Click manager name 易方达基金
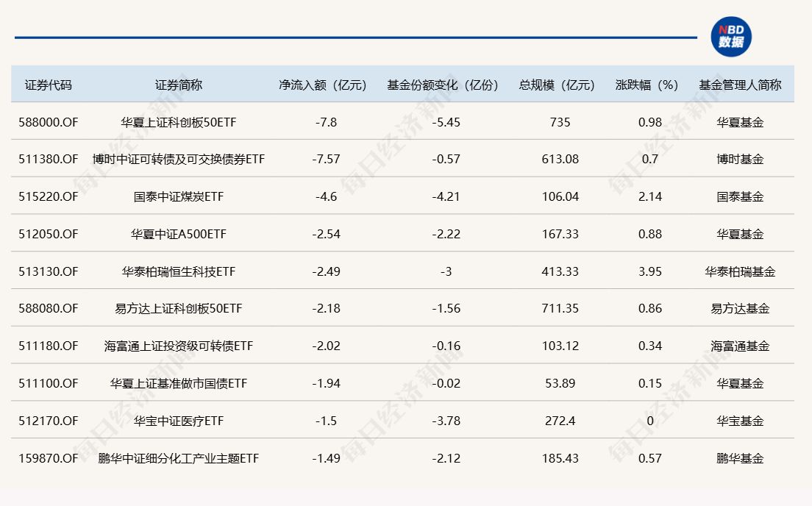 pos(740,309)
